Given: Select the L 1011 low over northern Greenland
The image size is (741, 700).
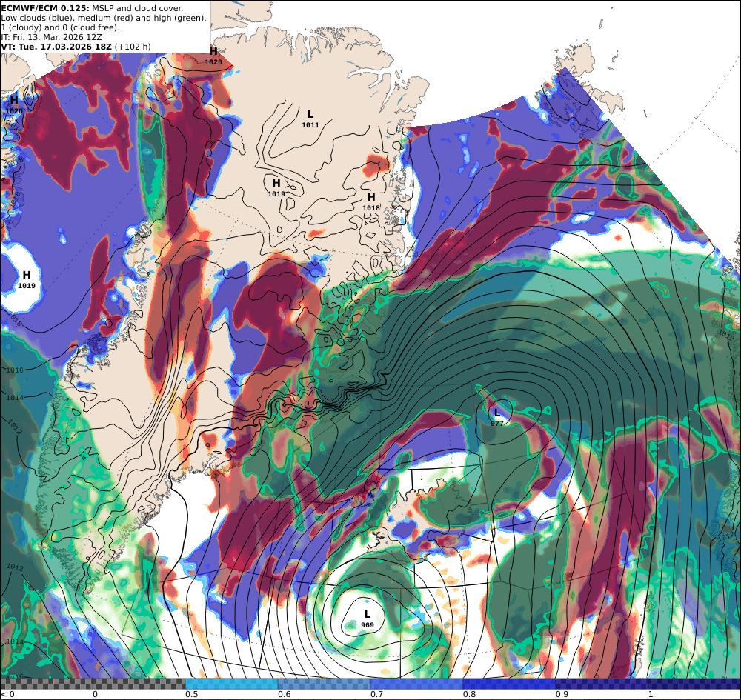Looking at the screenshot, I should (310, 119).
